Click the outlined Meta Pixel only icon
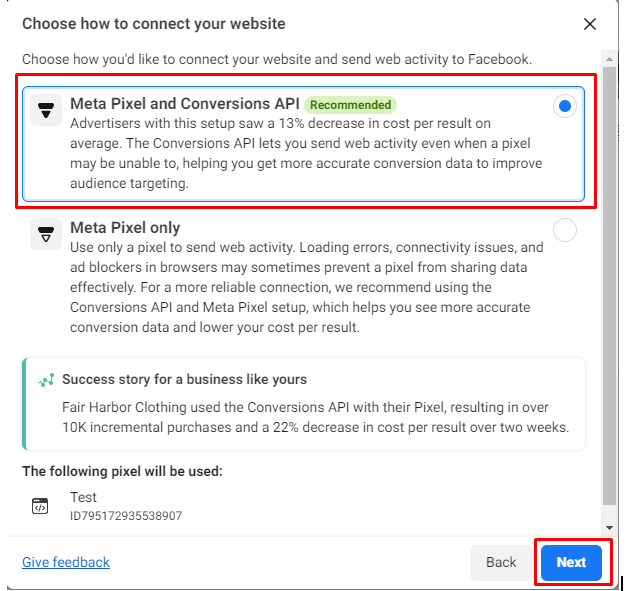Screen dimensions: 629x591 (x=46, y=234)
